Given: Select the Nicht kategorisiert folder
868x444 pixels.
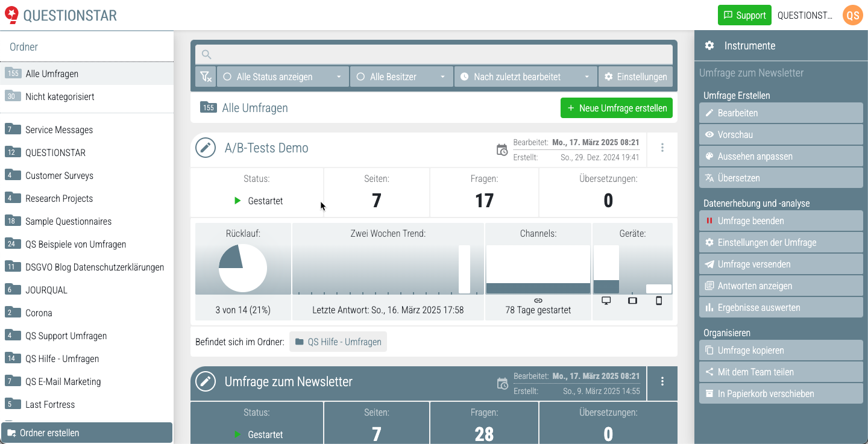Looking at the screenshot, I should click(87, 96).
